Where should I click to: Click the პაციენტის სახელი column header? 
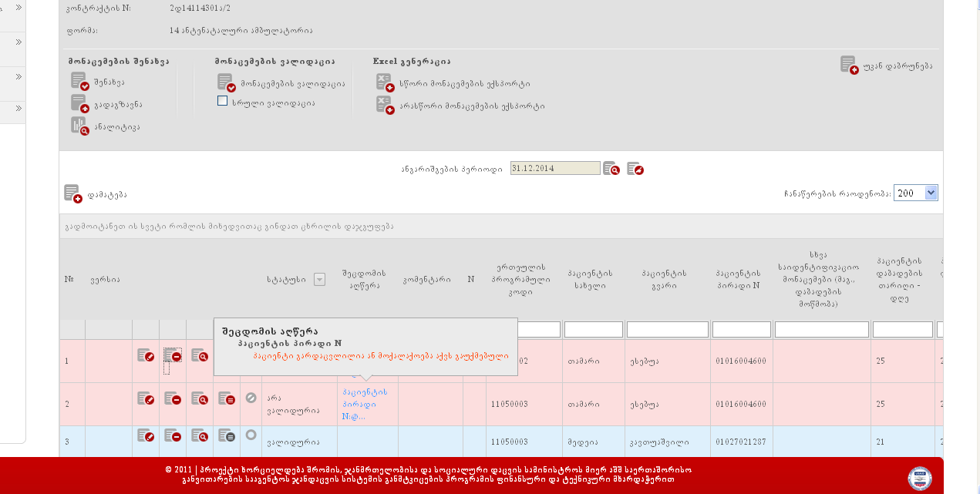[593, 279]
